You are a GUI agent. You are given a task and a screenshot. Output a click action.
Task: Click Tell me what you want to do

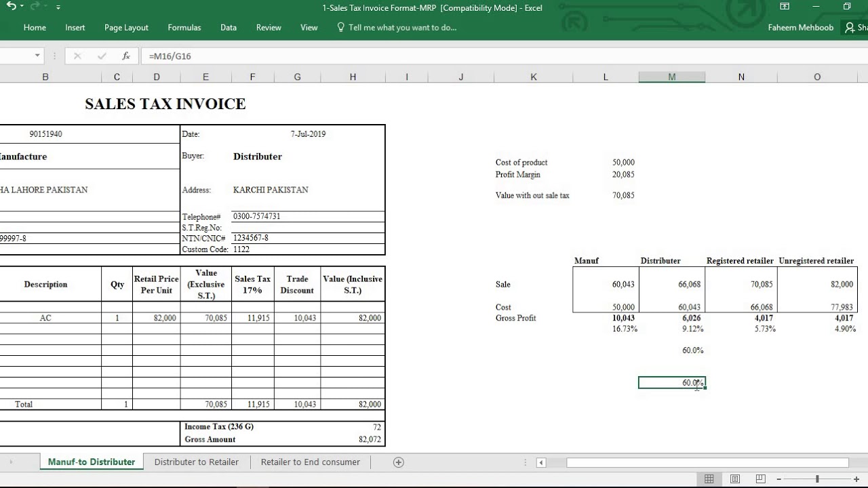coord(397,28)
